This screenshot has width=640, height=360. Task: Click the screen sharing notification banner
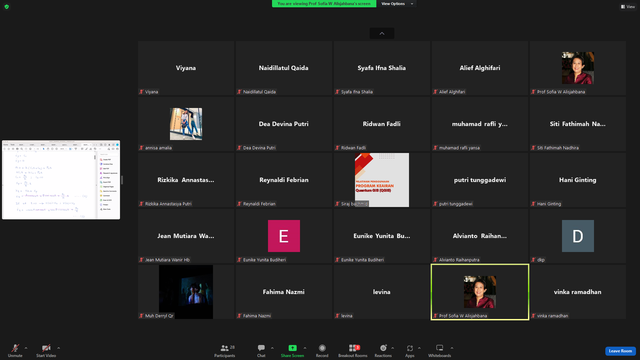pos(324,4)
